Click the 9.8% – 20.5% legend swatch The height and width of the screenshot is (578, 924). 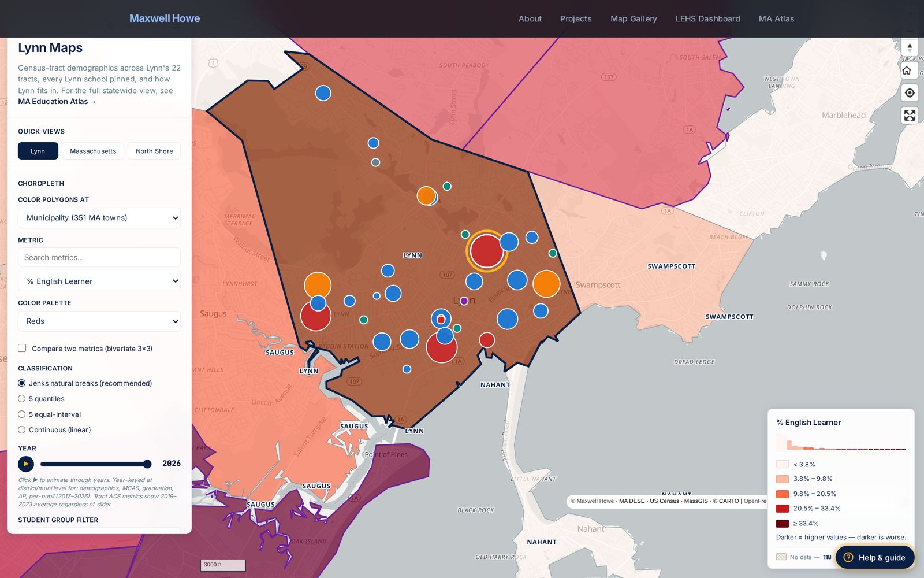click(783, 494)
